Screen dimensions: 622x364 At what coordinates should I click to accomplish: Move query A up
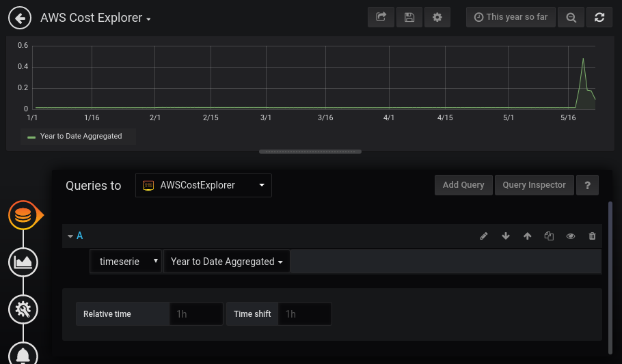click(527, 236)
